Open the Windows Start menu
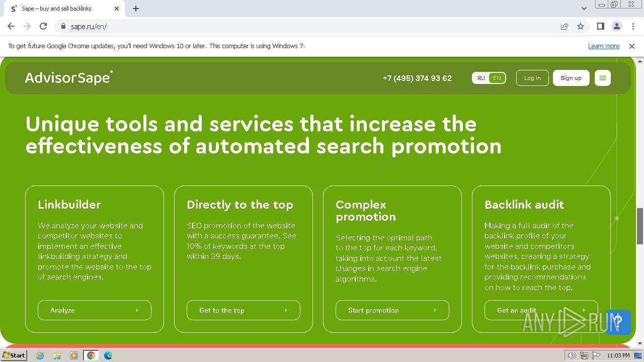Screen dimensions: 644x362 (x=14, y=355)
